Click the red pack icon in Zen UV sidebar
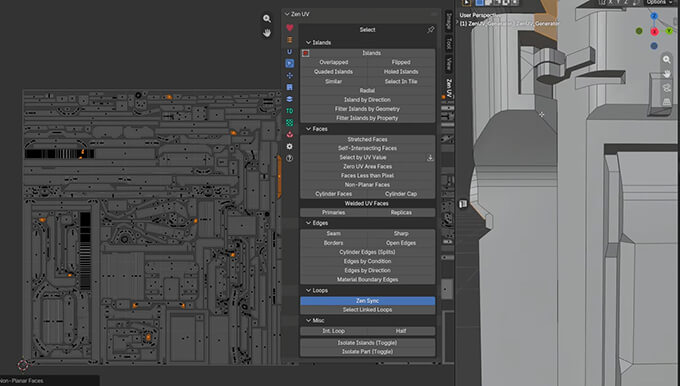Image resolution: width=680 pixels, height=386 pixels. pos(290,134)
